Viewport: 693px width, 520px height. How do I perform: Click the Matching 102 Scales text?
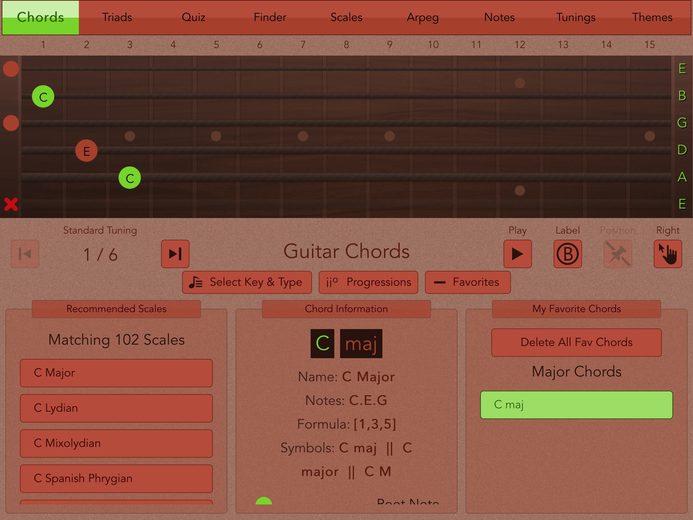[116, 340]
